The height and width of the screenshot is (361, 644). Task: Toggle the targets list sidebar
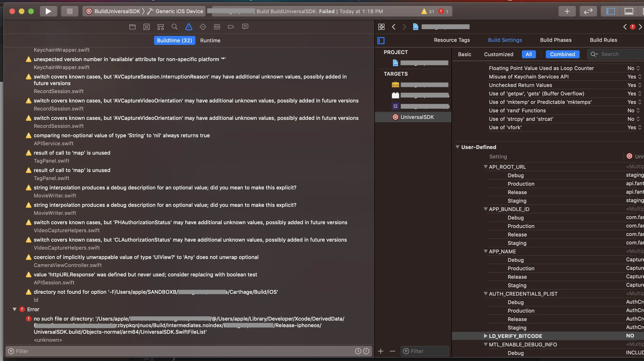point(381,40)
